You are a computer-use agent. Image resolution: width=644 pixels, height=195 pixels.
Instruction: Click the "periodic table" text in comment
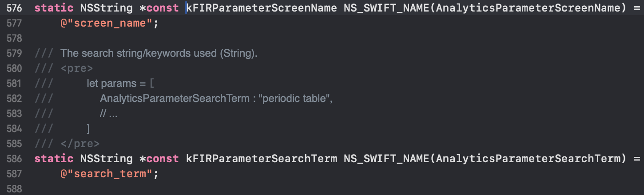tap(296, 99)
